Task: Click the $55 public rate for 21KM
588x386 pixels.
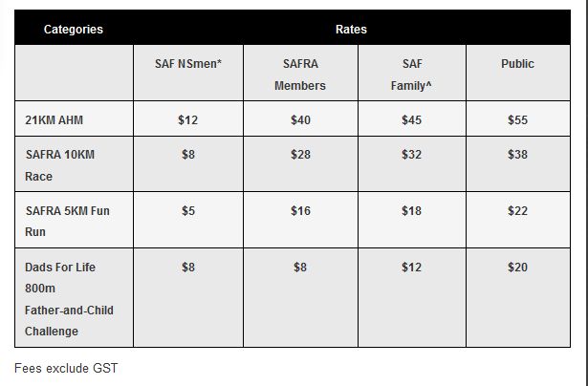Action: click(x=517, y=120)
